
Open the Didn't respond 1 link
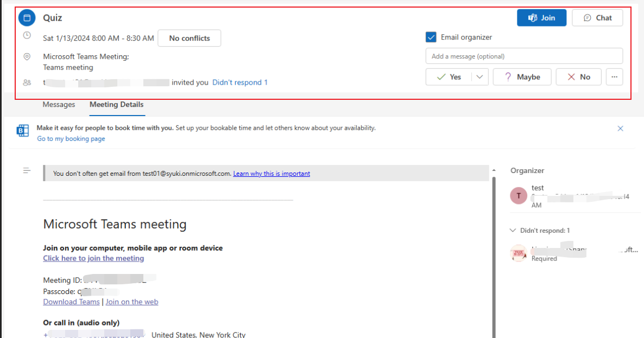click(x=240, y=82)
